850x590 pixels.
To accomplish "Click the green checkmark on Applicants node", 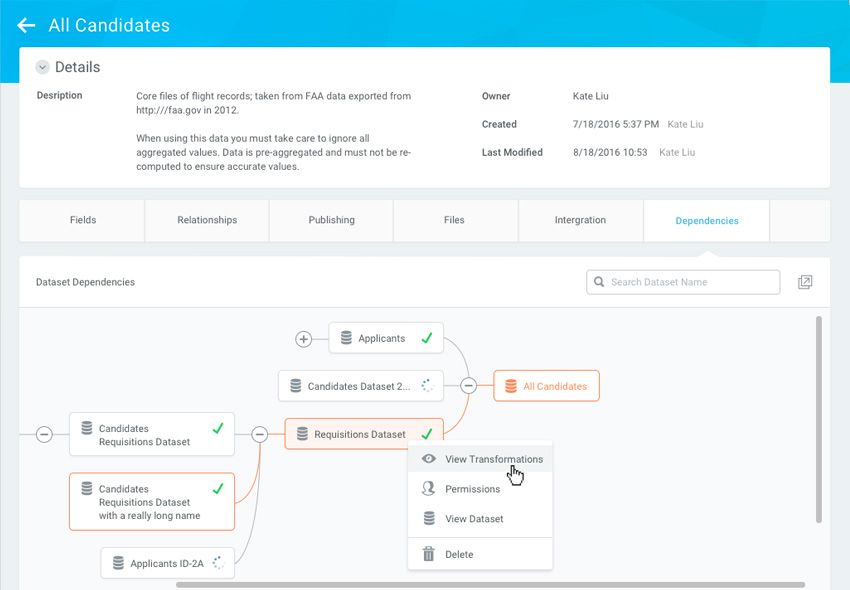I will (426, 339).
